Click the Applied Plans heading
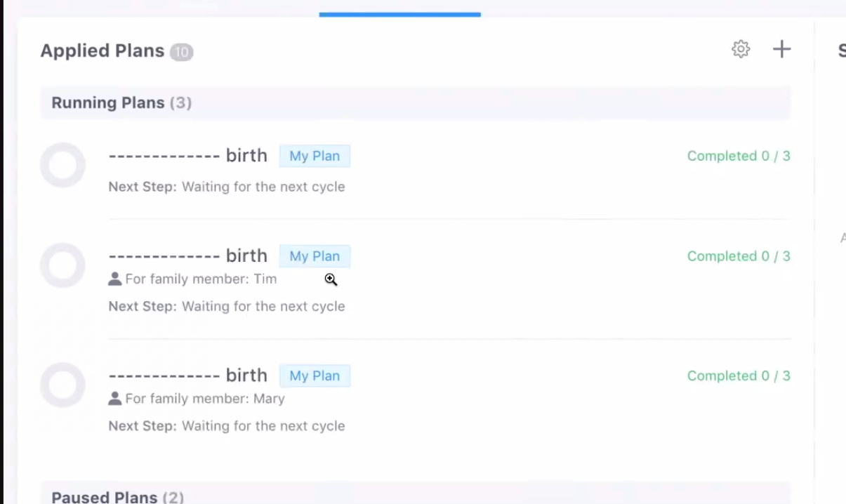The height and width of the screenshot is (504, 846). [102, 51]
